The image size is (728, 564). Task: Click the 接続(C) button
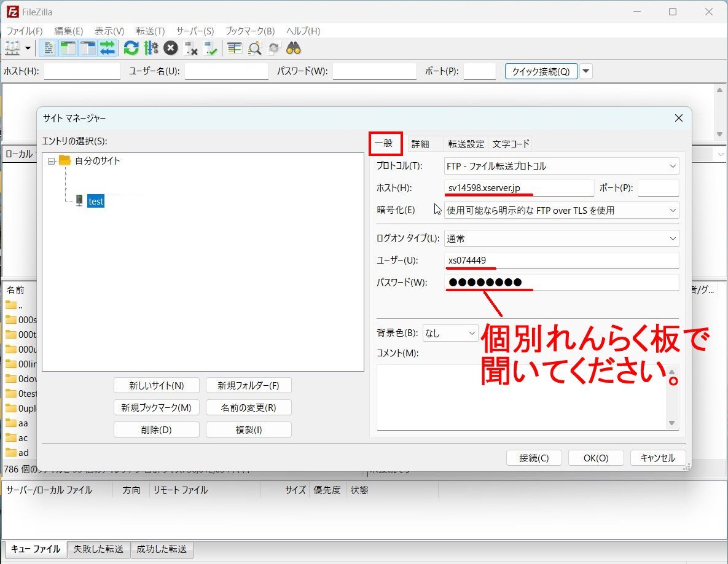534,458
